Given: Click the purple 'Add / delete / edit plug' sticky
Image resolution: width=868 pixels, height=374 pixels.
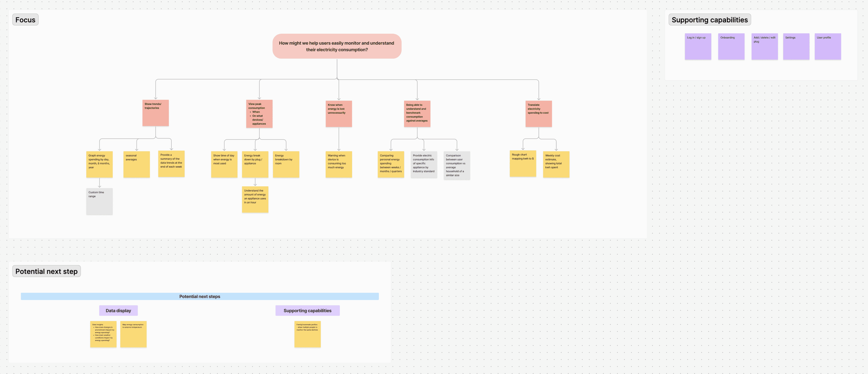Looking at the screenshot, I should tap(765, 47).
